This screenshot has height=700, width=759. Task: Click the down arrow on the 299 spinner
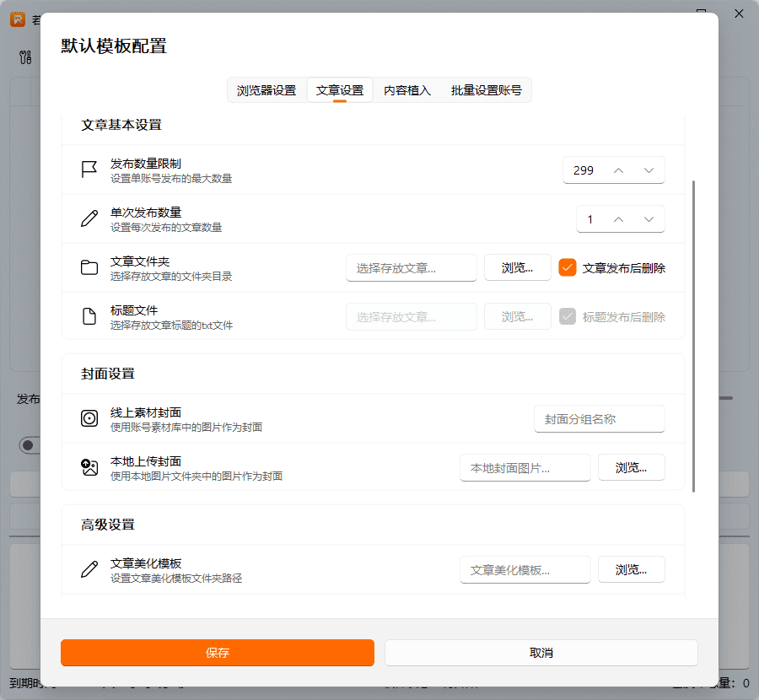click(x=649, y=170)
